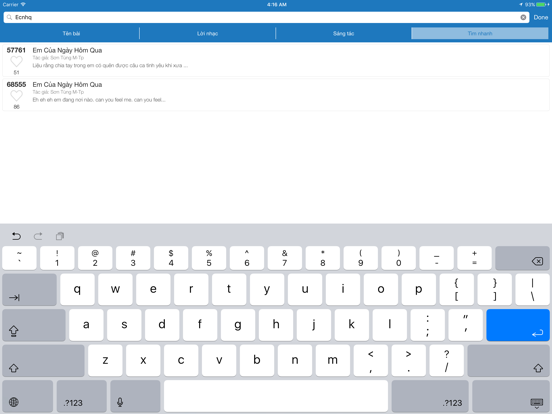Clear the search field text

tap(523, 17)
